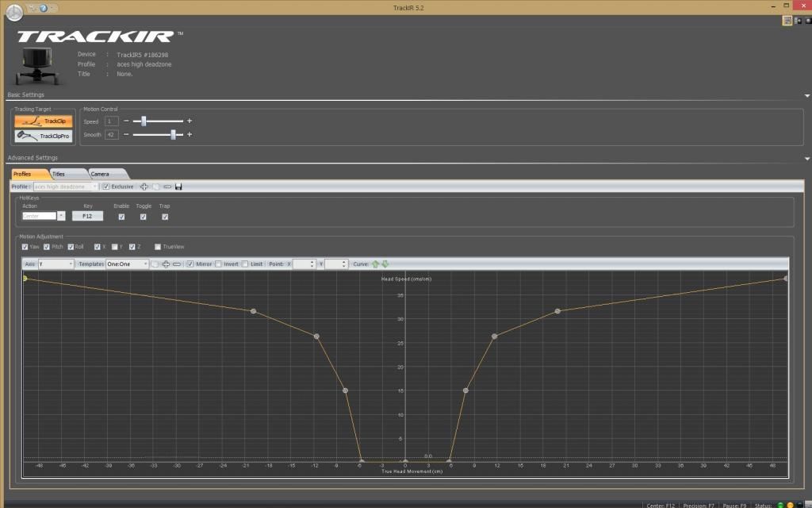Decrease Speed with the minus icon
812x508 pixels.
click(x=126, y=121)
